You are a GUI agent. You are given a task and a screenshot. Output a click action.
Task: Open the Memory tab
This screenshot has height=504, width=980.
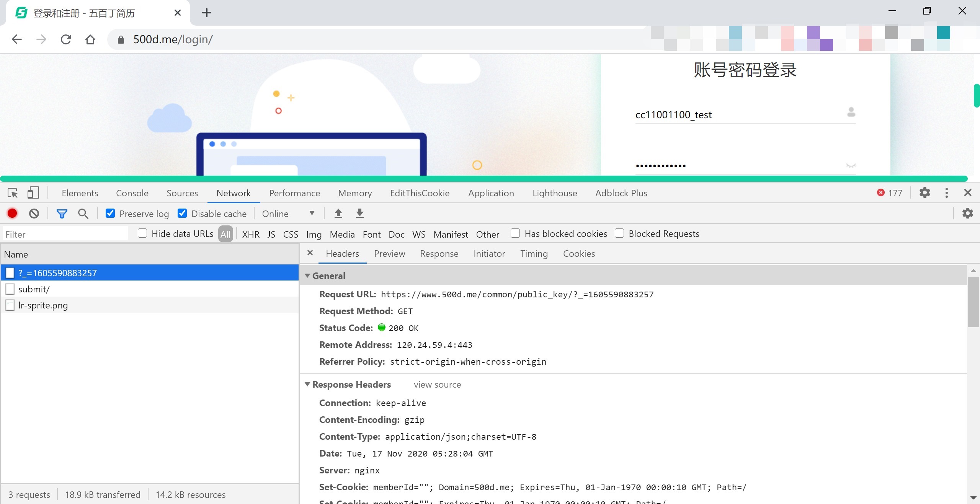tap(355, 193)
